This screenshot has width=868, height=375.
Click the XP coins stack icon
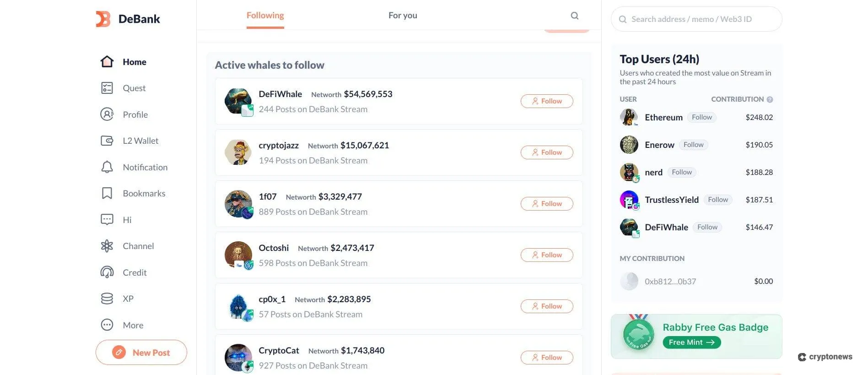click(x=107, y=299)
